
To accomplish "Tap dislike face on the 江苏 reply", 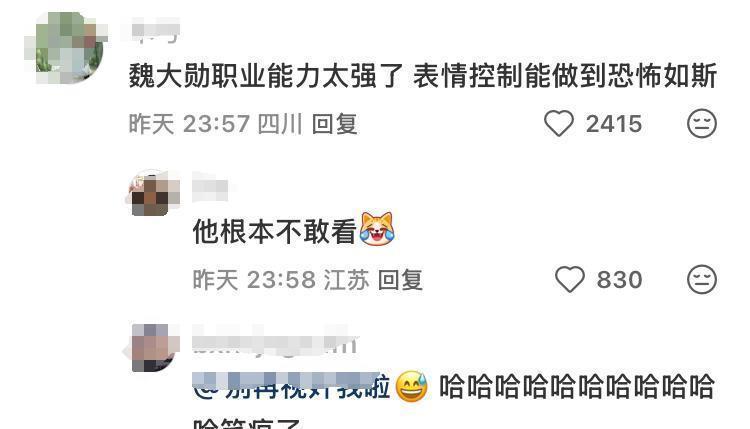I will click(702, 279).
